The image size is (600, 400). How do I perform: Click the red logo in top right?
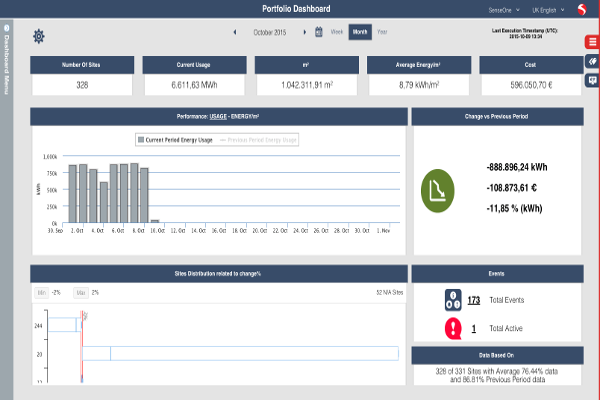(x=584, y=10)
